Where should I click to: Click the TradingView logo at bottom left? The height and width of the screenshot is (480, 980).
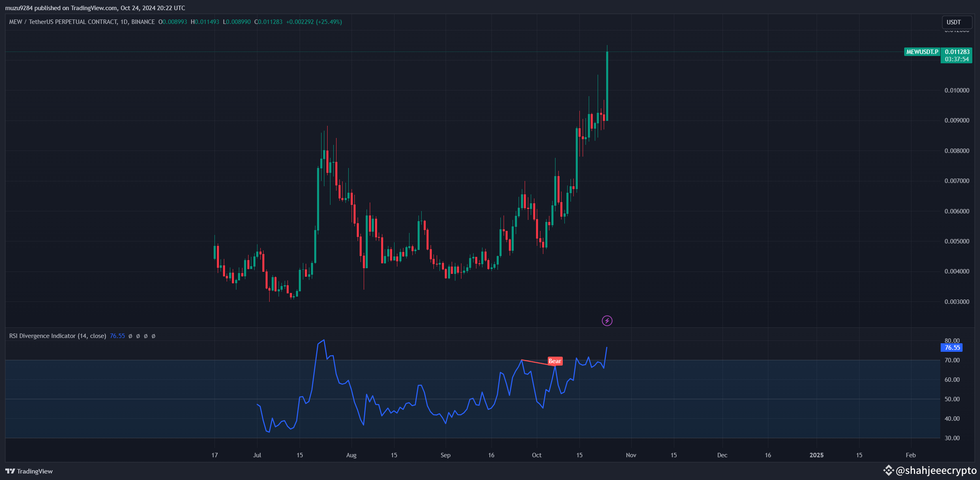[29, 471]
